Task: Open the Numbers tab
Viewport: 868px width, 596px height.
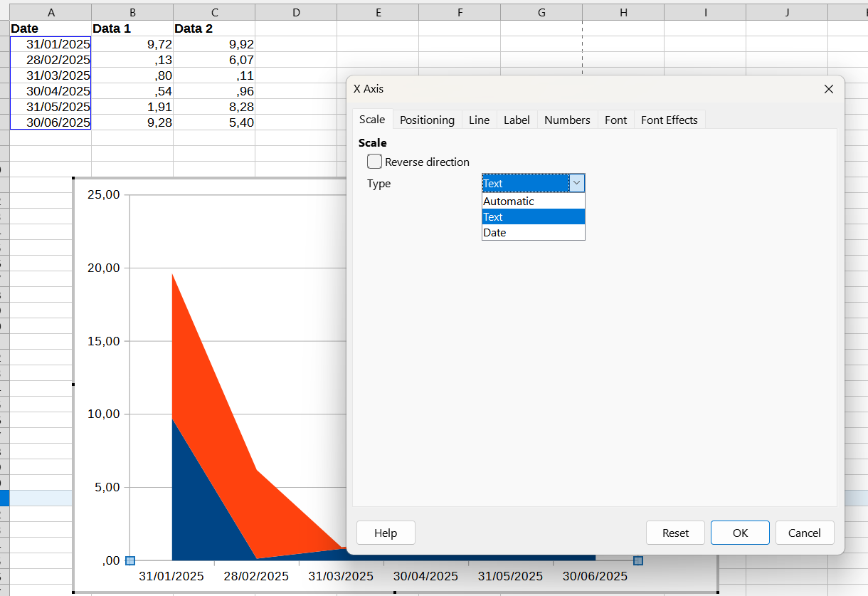Action: pyautogui.click(x=567, y=120)
